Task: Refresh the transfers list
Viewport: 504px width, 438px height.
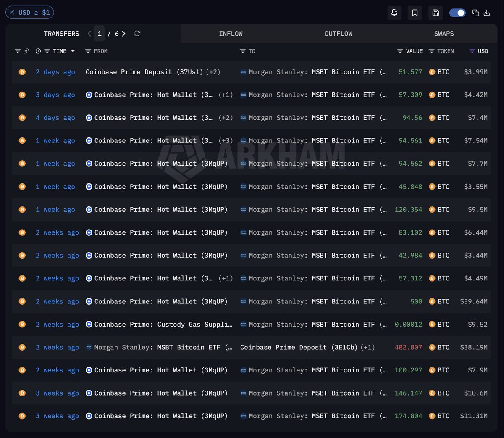Action: click(x=137, y=34)
